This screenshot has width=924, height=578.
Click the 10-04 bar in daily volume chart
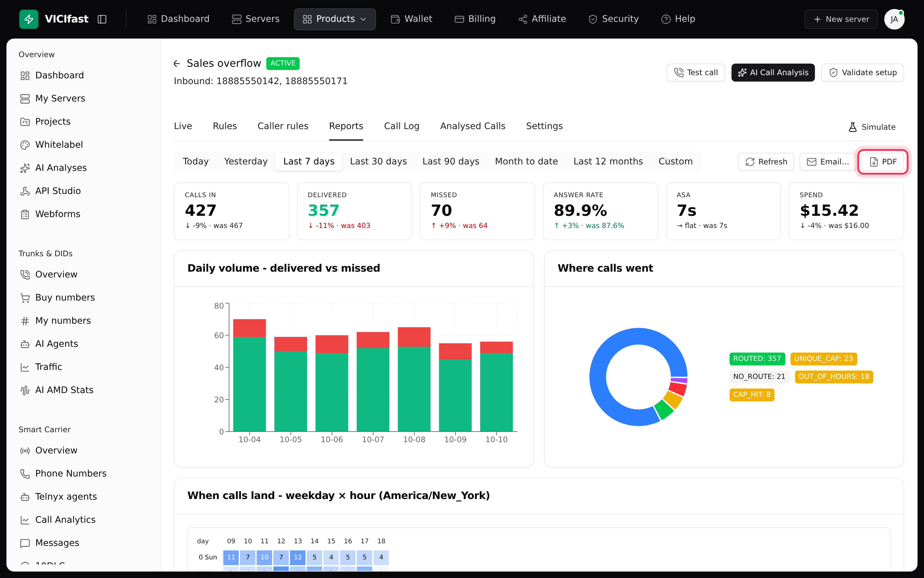[x=249, y=375]
